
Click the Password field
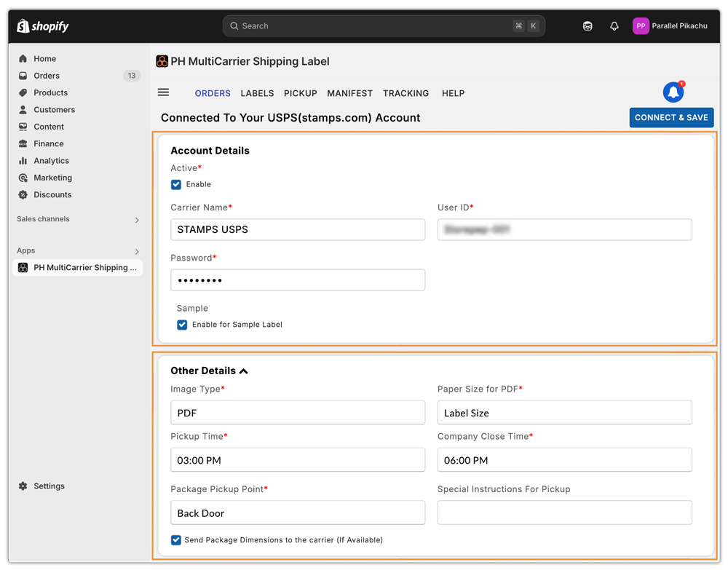298,280
